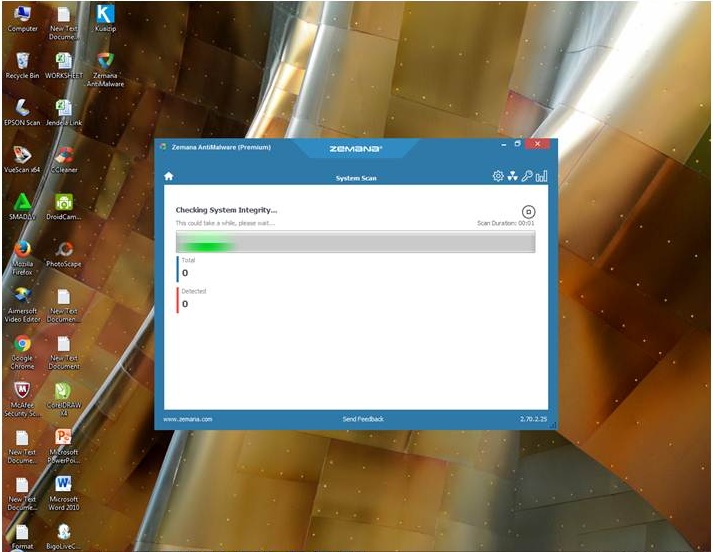
Task: Select the Jendela Link Excel file icon
Action: (x=64, y=112)
